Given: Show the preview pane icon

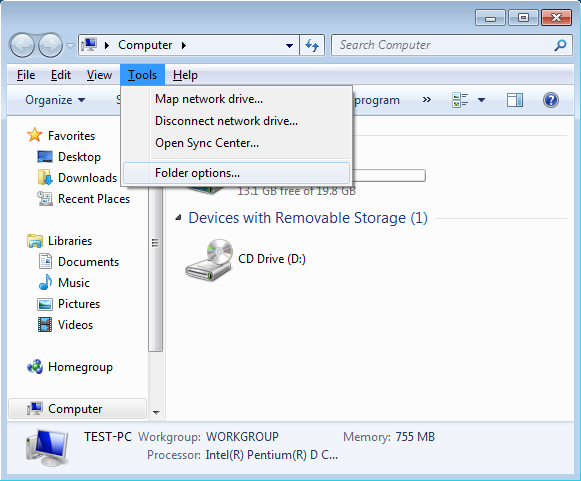Looking at the screenshot, I should pyautogui.click(x=515, y=100).
